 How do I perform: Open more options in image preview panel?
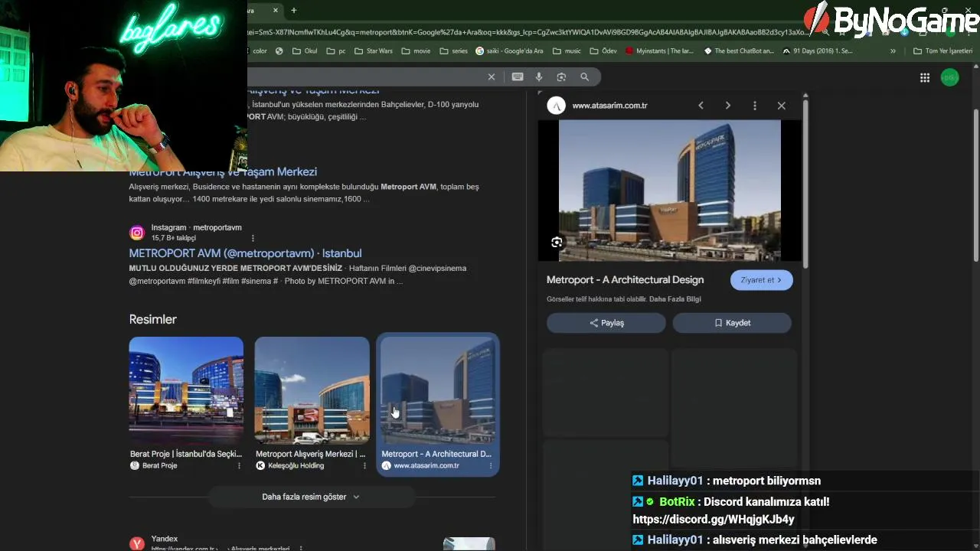pos(755,106)
